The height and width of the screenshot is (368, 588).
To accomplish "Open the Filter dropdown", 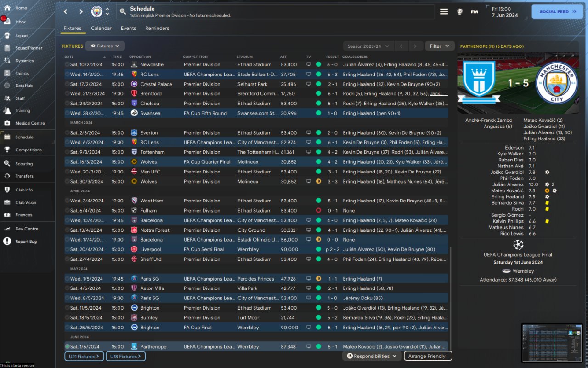I will pos(440,46).
